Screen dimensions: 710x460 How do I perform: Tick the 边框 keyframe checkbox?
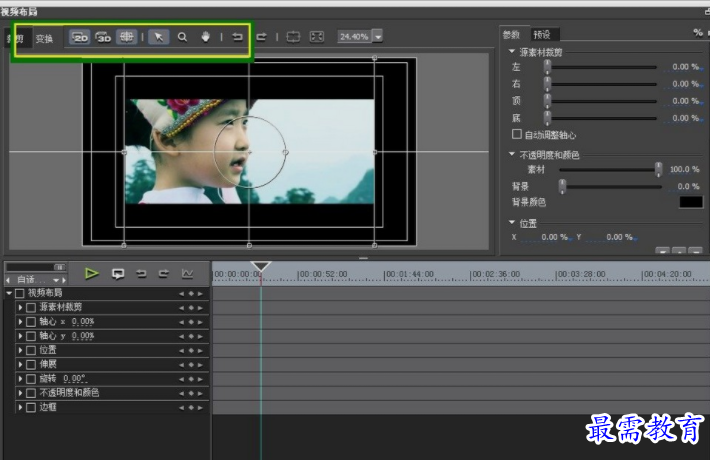click(31, 407)
